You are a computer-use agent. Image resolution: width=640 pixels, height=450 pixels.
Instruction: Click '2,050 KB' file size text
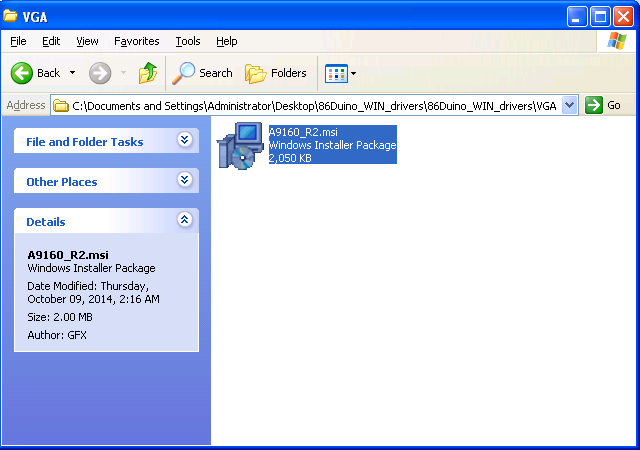pyautogui.click(x=290, y=158)
